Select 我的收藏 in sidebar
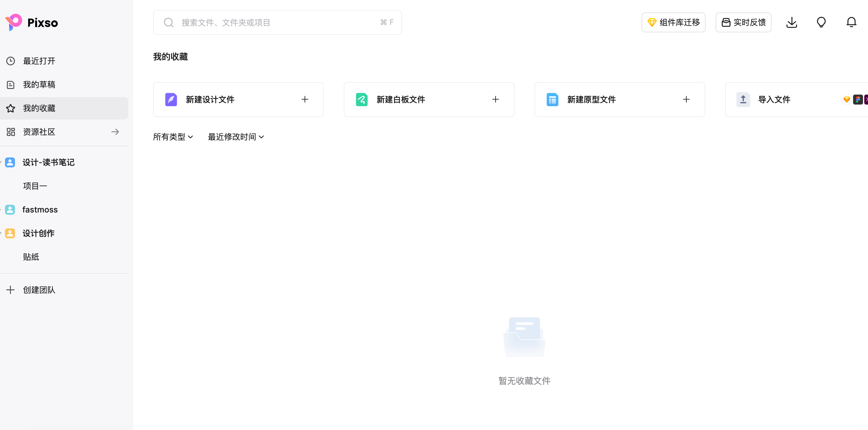The height and width of the screenshot is (430, 868). (x=64, y=108)
